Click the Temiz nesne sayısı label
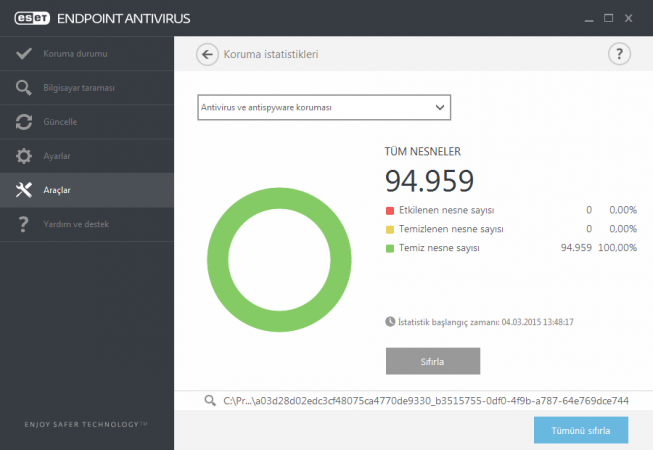 click(439, 248)
